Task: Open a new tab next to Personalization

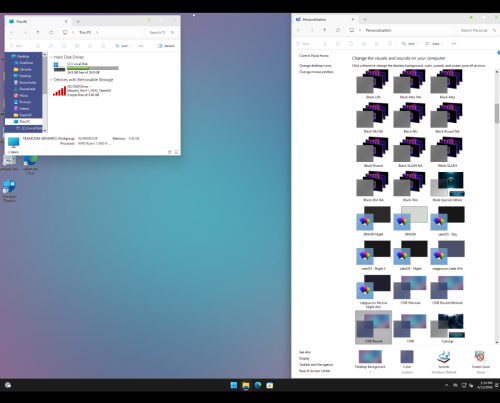Action: [x=365, y=19]
